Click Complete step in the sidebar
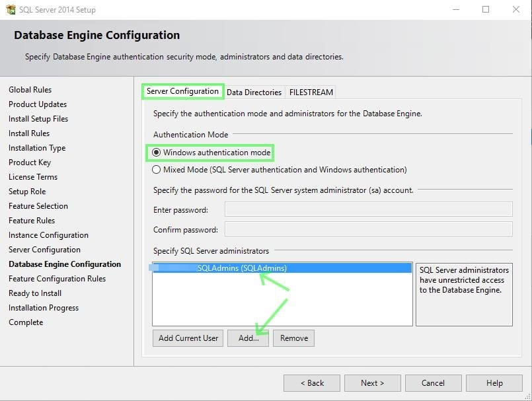Screen dimensions: 532x401 (x=26, y=322)
